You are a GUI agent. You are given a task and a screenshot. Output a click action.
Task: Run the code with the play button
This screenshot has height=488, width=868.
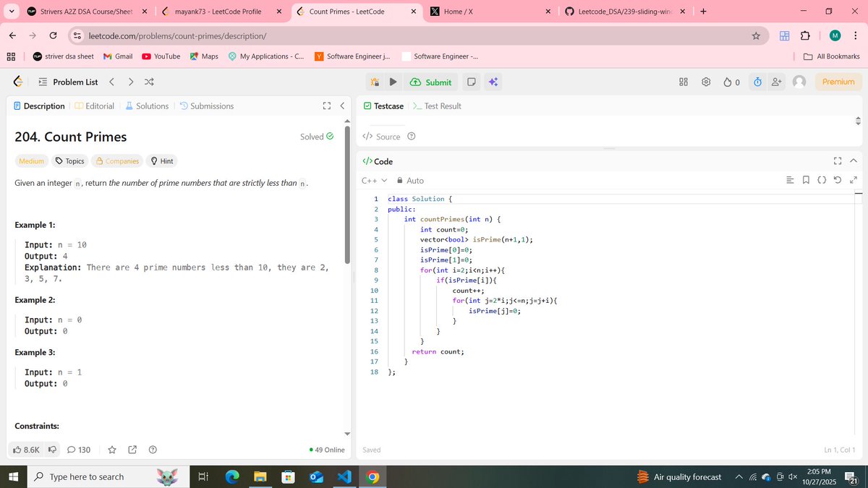pos(393,82)
